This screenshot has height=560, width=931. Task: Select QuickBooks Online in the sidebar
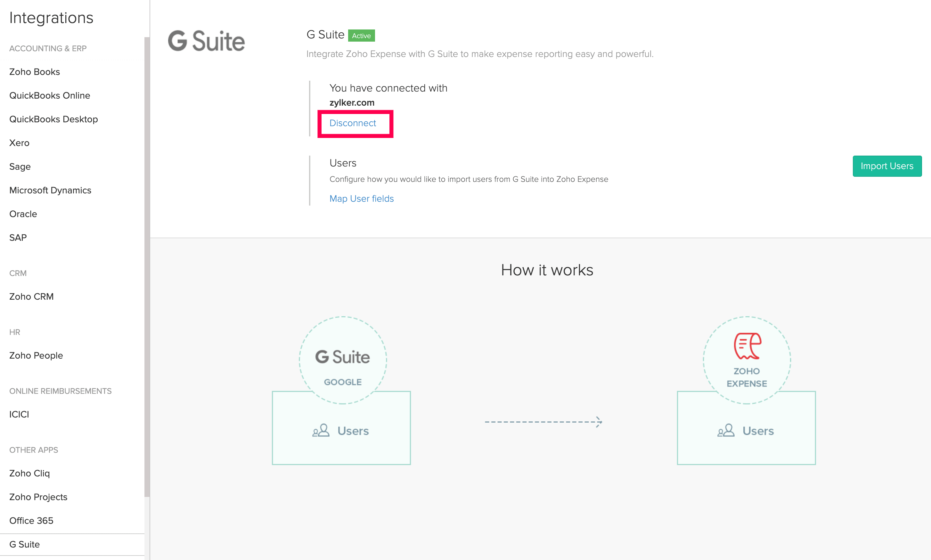pos(49,95)
